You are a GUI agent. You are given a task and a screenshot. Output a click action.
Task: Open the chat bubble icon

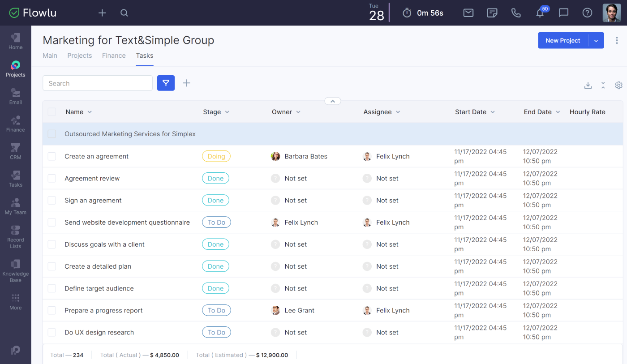click(564, 13)
